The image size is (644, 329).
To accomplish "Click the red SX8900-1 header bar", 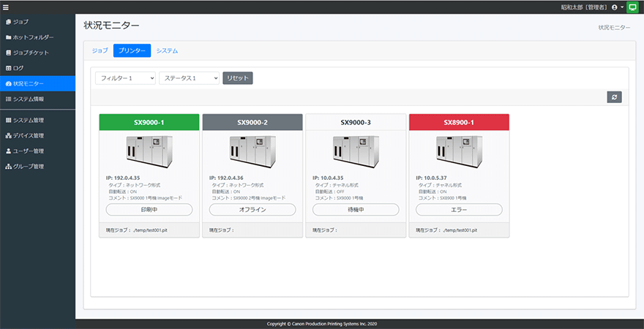I will (459, 122).
